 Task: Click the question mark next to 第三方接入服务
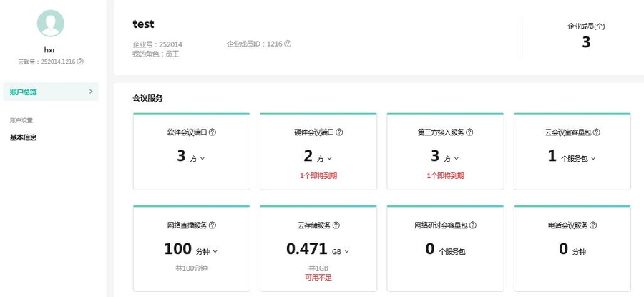470,132
